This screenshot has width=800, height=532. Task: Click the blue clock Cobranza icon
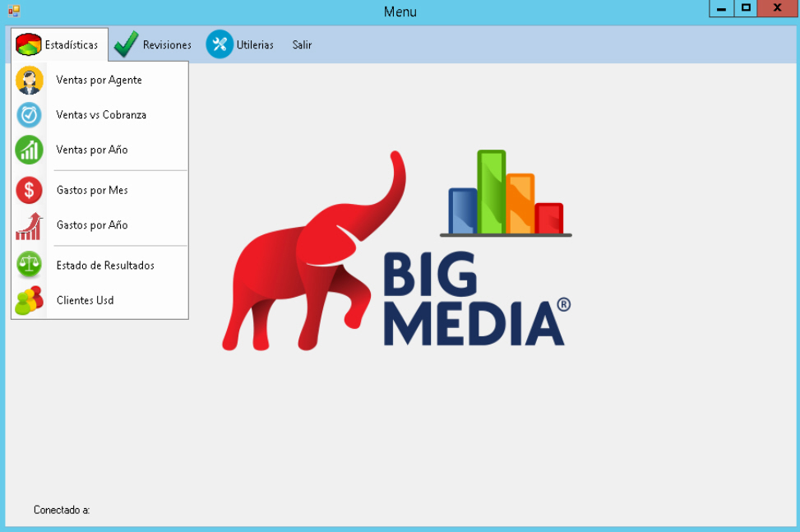30,115
